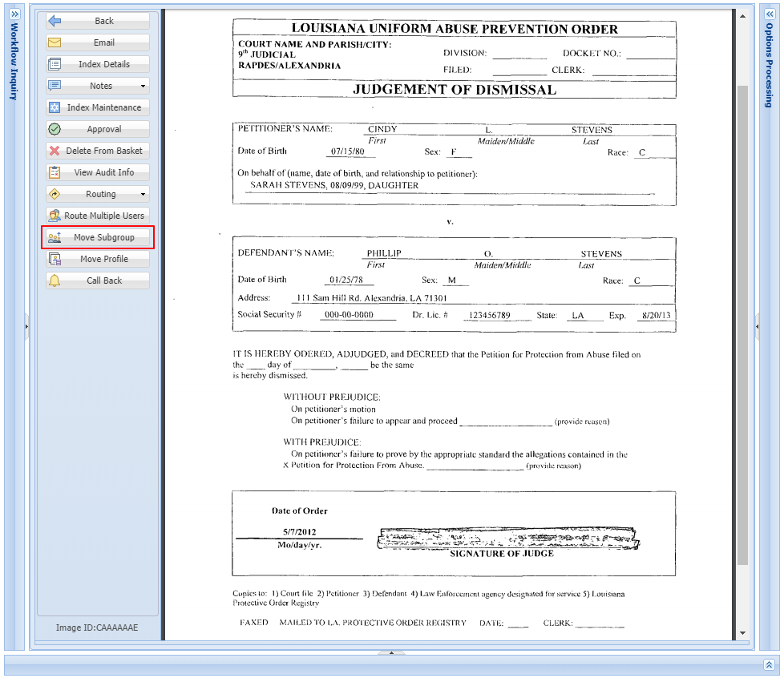This screenshot has width=784, height=678.
Task: Activate the Call Back button
Action: point(98,280)
